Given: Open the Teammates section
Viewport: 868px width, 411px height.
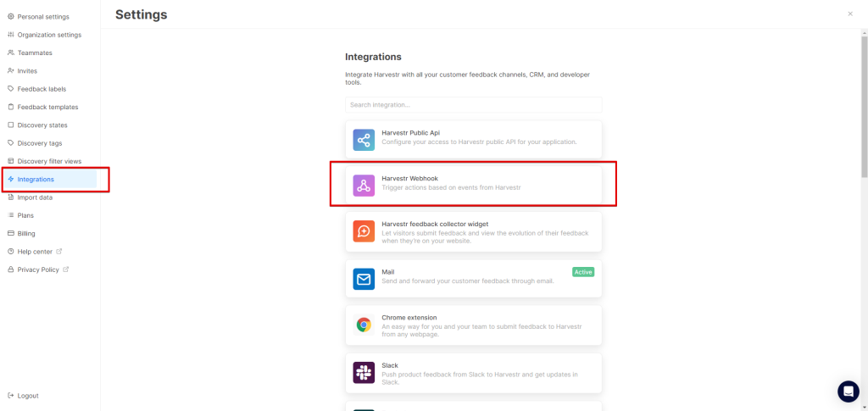Looking at the screenshot, I should pyautogui.click(x=35, y=53).
